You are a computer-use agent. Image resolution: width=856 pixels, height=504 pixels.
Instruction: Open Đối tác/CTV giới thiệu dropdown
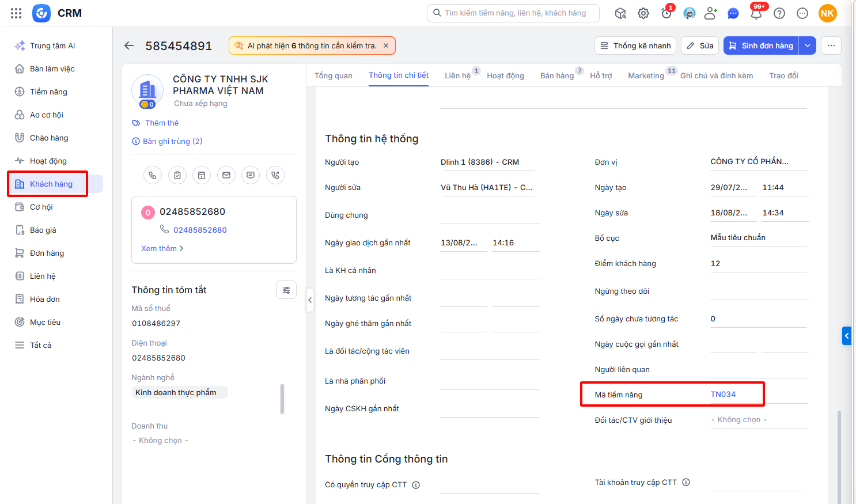[759, 420]
